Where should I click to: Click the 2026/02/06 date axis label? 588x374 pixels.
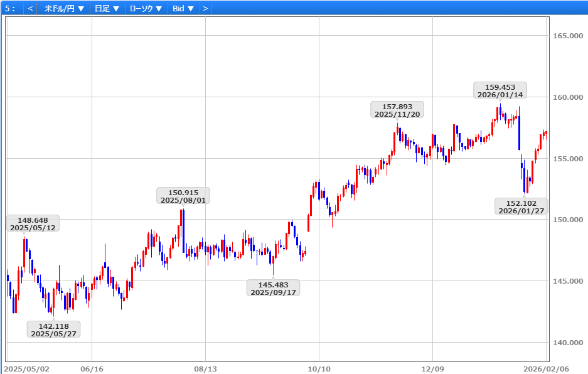point(547,369)
